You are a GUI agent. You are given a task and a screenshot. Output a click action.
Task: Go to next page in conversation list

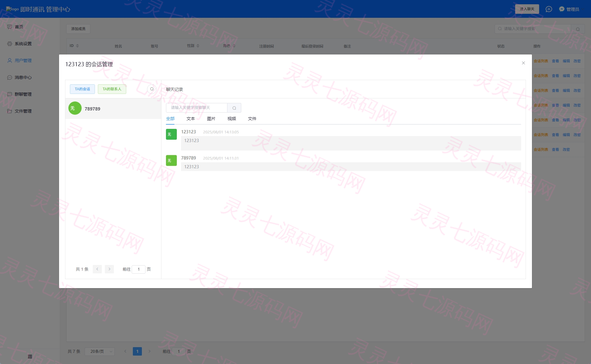click(x=109, y=269)
